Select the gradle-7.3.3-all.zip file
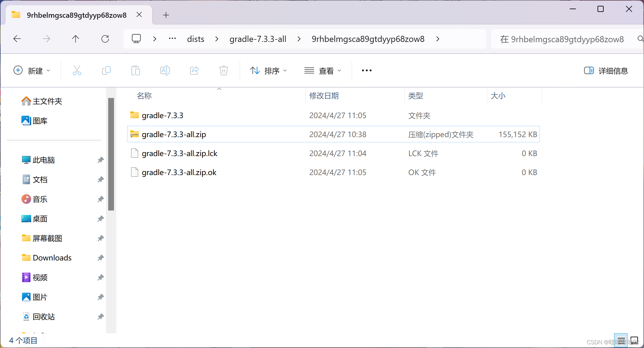This screenshot has width=644, height=348. tap(174, 134)
